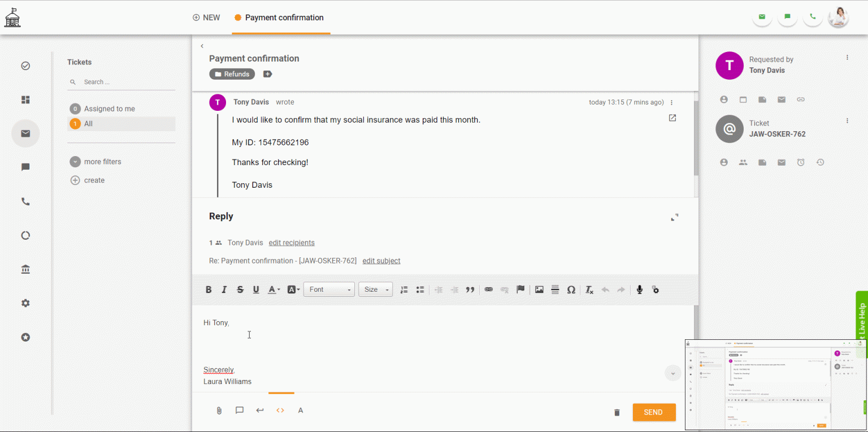
Task: Expand more filters in Tickets panel
Action: pos(102,162)
